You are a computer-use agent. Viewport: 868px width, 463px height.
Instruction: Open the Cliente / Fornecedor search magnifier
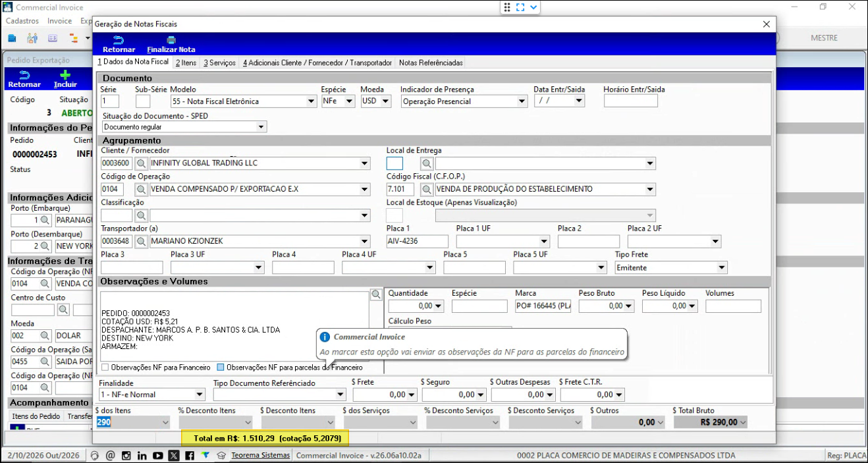pyautogui.click(x=142, y=163)
